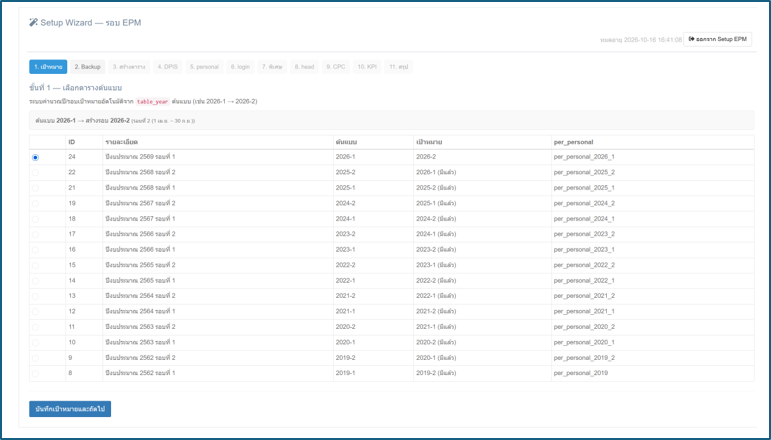
Task: Click the red table_year code label
Action: (x=152, y=102)
